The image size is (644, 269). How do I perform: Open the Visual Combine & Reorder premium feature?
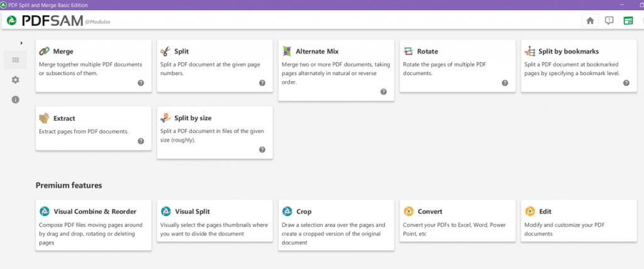(94, 225)
